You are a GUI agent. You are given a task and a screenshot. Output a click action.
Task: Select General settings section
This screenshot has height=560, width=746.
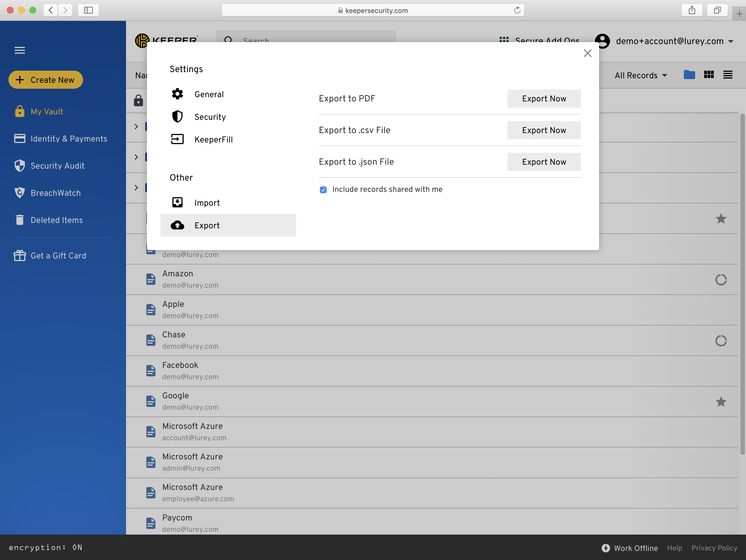228,94
